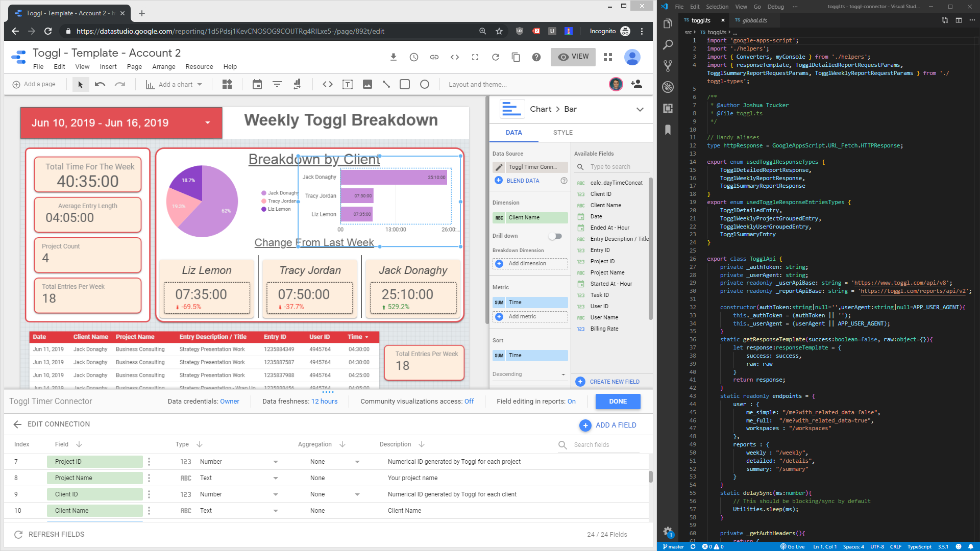This screenshot has width=980, height=551.
Task: Click CREATE NEW FIELD link
Action: tap(614, 382)
